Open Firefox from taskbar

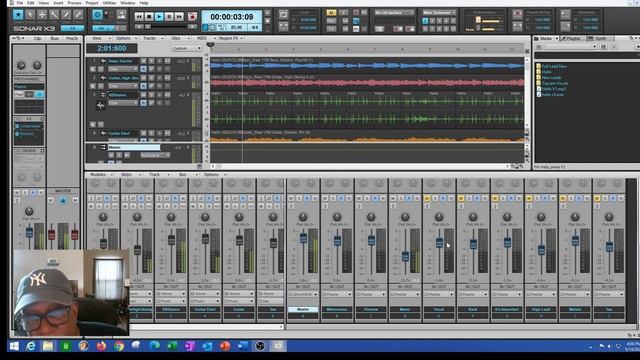coord(101,346)
